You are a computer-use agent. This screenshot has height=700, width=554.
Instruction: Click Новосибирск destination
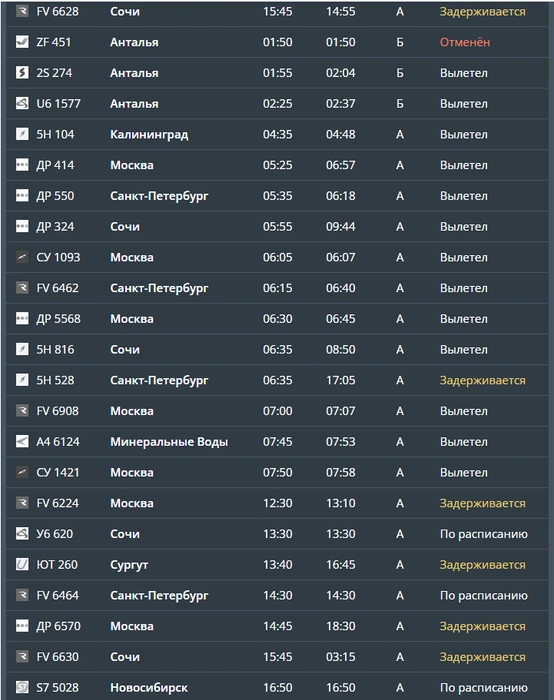pyautogui.click(x=149, y=688)
